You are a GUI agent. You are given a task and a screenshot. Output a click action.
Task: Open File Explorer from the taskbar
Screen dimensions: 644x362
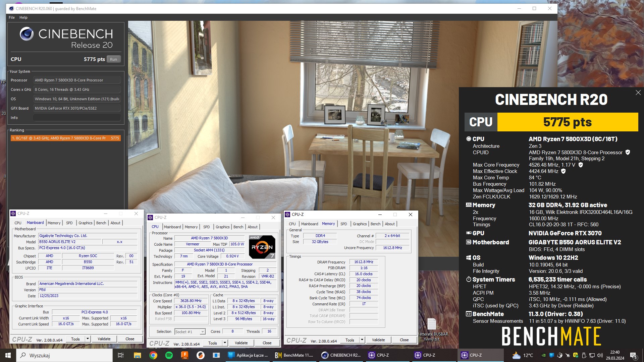tap(137, 355)
